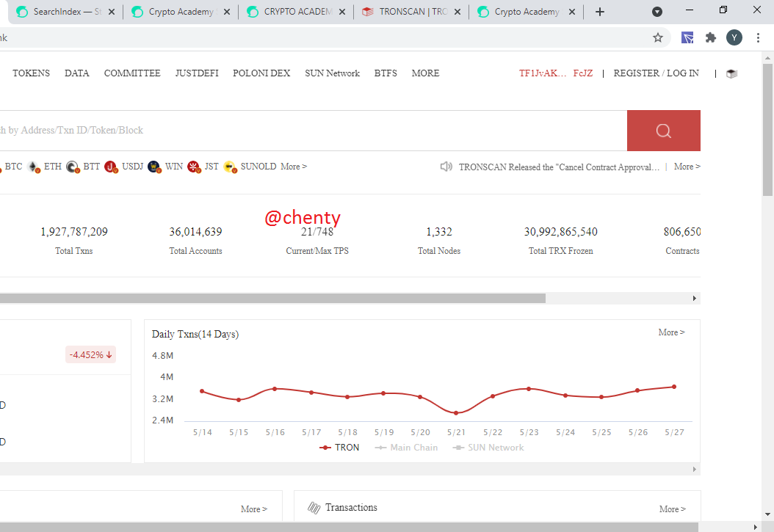Open the Chrome three-dot menu

pyautogui.click(x=758, y=37)
